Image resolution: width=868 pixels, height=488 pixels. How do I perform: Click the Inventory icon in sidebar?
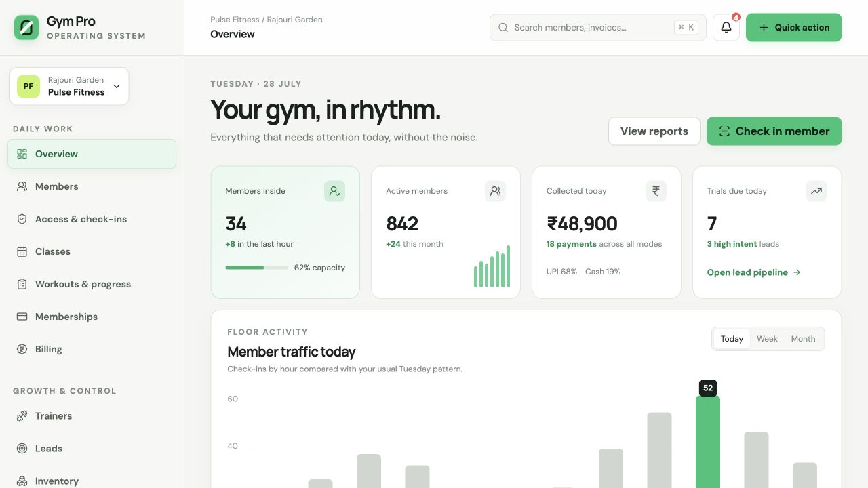22,481
